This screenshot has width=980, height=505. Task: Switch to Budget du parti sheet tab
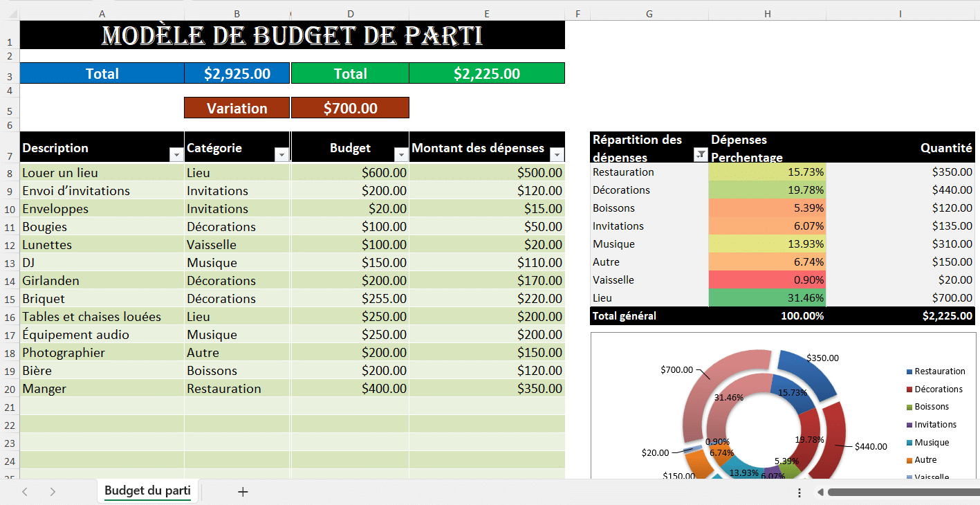pos(147,491)
